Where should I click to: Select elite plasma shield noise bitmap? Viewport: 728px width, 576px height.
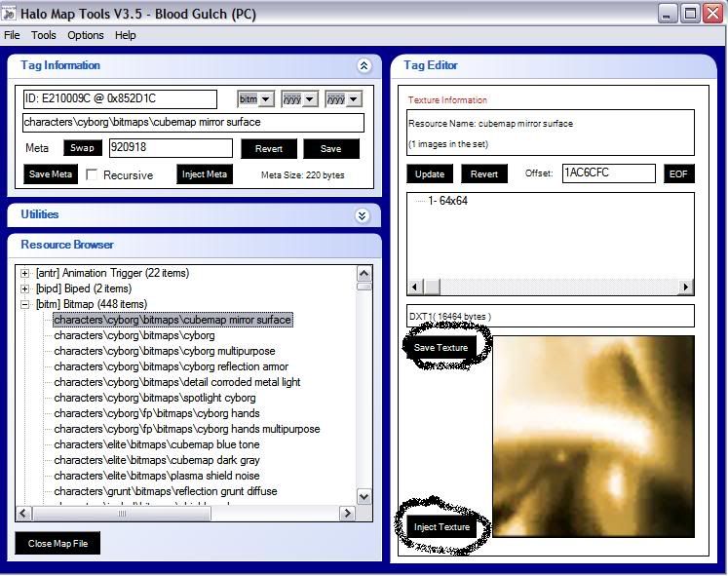click(157, 476)
